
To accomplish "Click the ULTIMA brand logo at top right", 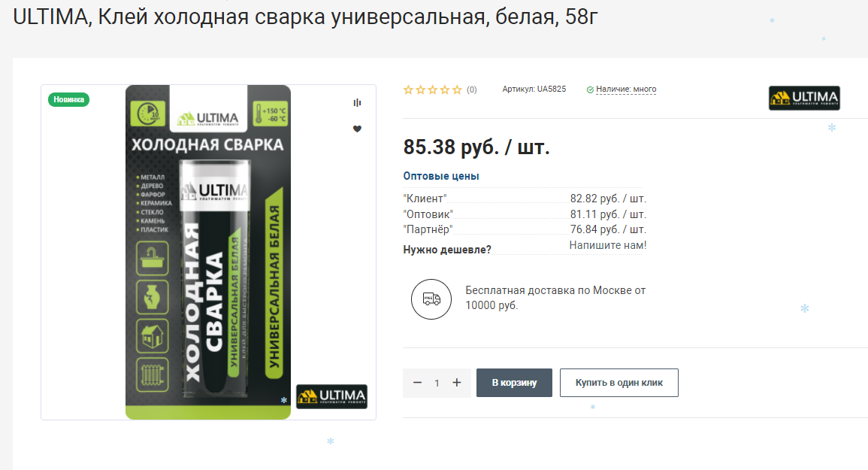I will (804, 98).
